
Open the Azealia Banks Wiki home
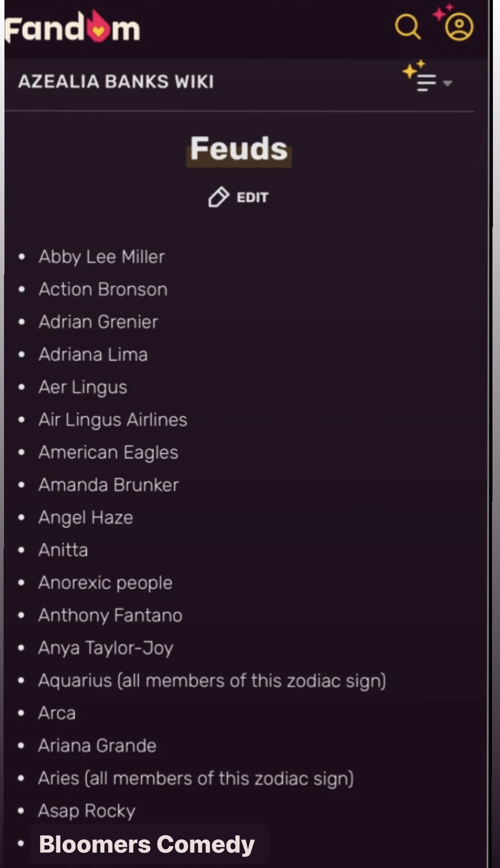(x=116, y=81)
